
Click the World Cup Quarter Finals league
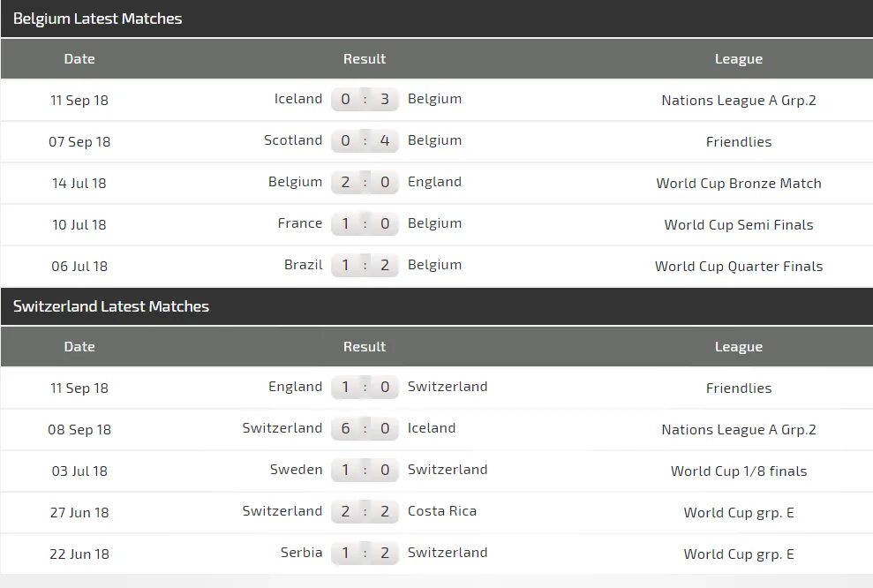click(x=739, y=267)
